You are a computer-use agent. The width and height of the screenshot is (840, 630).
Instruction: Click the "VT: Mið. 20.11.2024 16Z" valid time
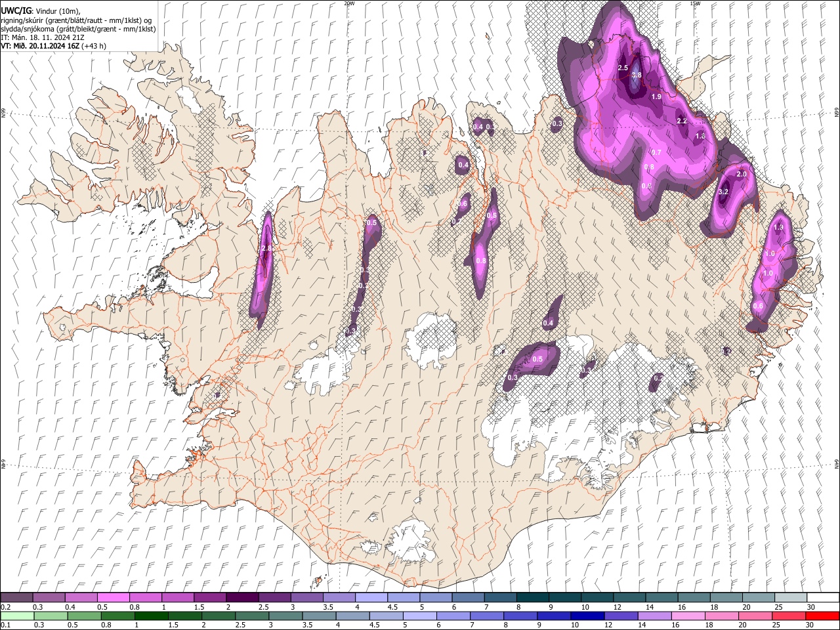point(40,46)
